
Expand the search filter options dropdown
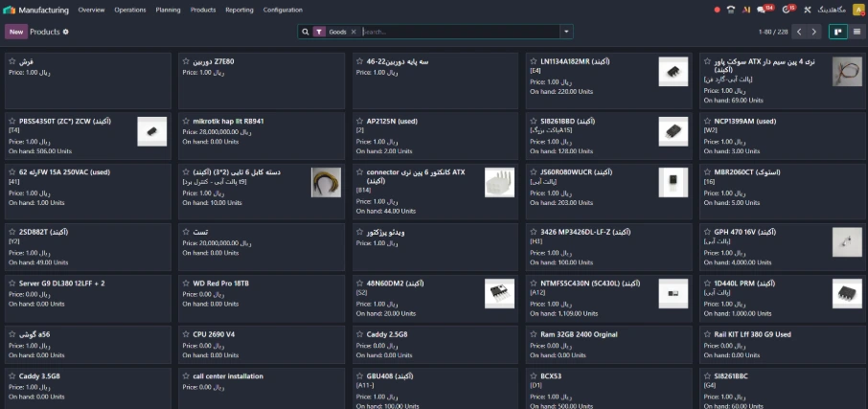point(566,32)
